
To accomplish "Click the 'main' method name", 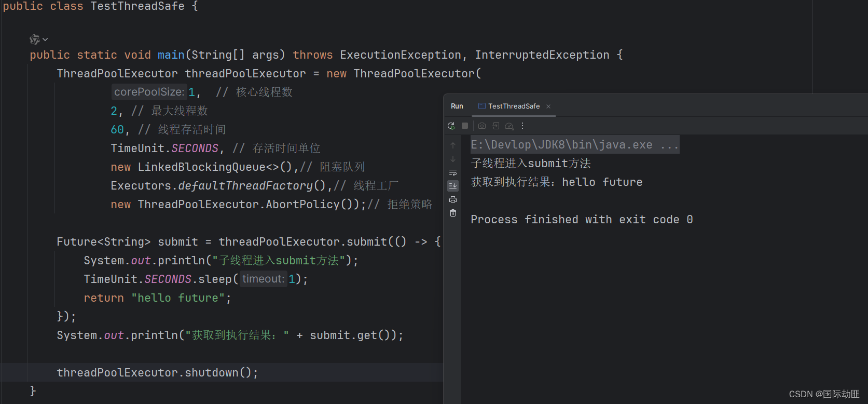I will coord(171,55).
